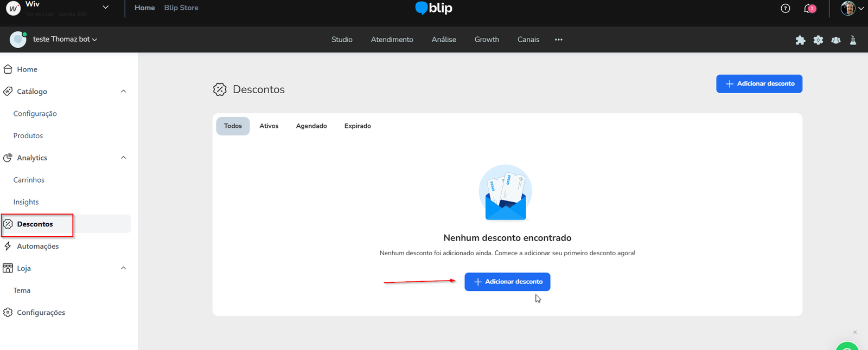Go to Home in top bar
The width and height of the screenshot is (868, 350).
pyautogui.click(x=144, y=8)
